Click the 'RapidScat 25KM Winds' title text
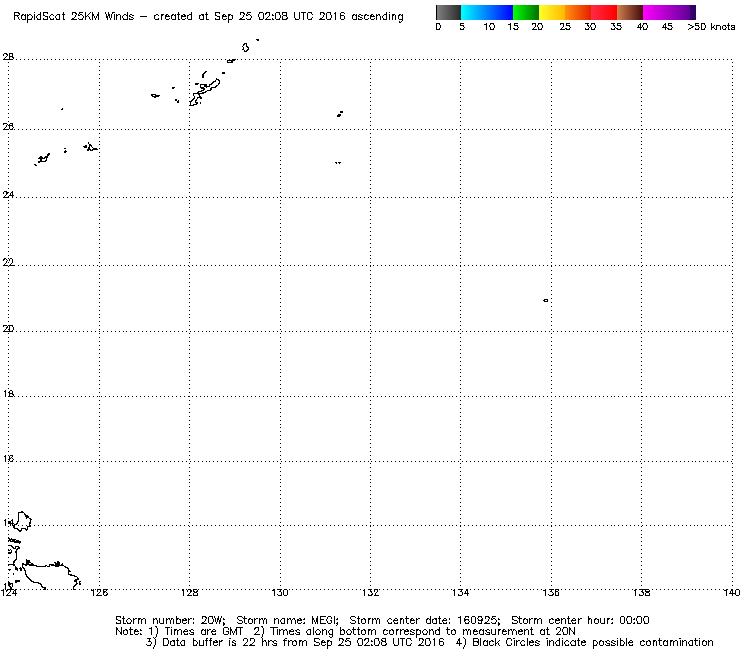Viewport: 740px width, 650px height. pyautogui.click(x=74, y=17)
